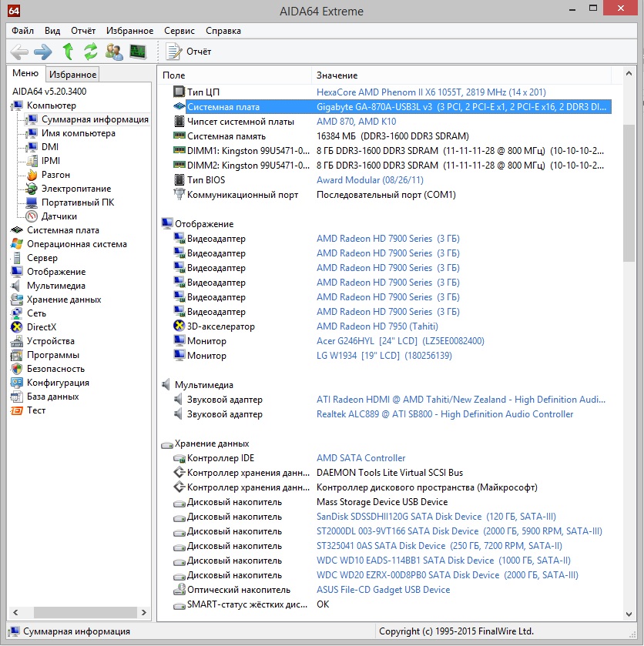Open the AMD 870, AMD K10 chipset link
Image resolution: width=644 pixels, height=646 pixels.
[x=356, y=122]
